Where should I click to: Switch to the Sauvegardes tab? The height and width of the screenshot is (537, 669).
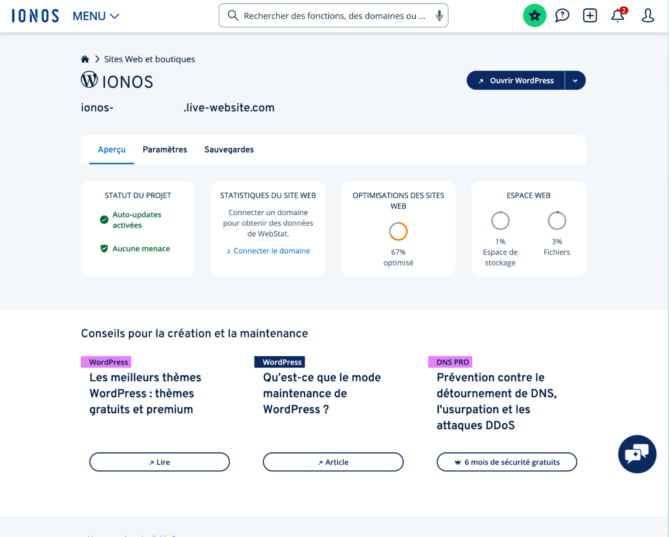[229, 150]
